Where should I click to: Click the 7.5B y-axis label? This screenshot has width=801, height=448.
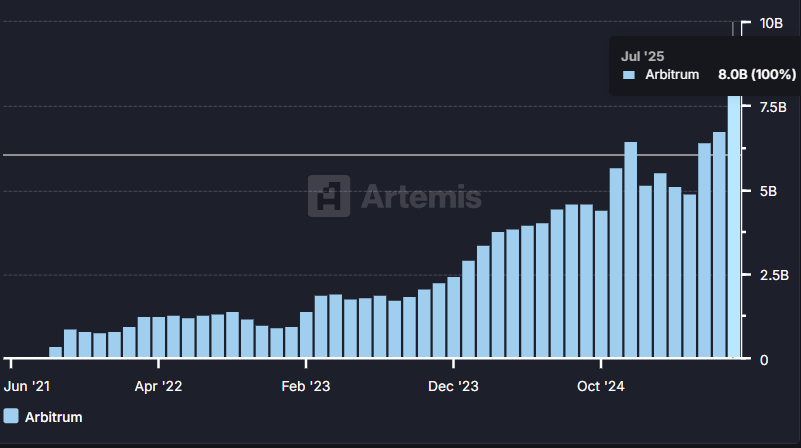tap(773, 107)
